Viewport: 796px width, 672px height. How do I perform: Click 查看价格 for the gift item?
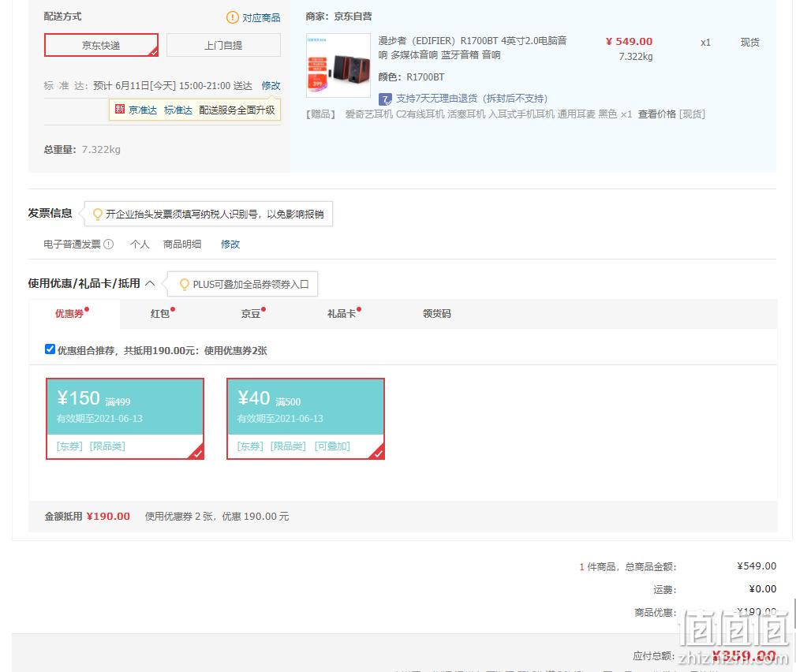point(657,114)
